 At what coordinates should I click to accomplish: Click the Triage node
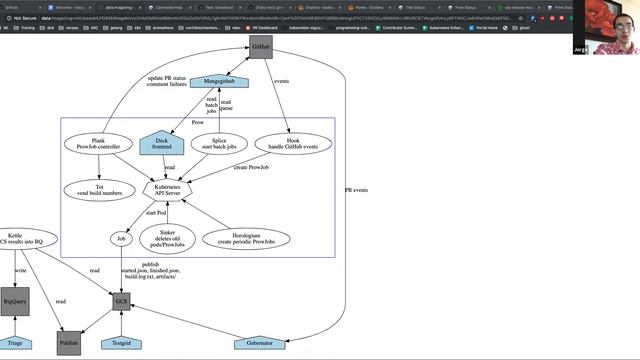pyautogui.click(x=15, y=343)
